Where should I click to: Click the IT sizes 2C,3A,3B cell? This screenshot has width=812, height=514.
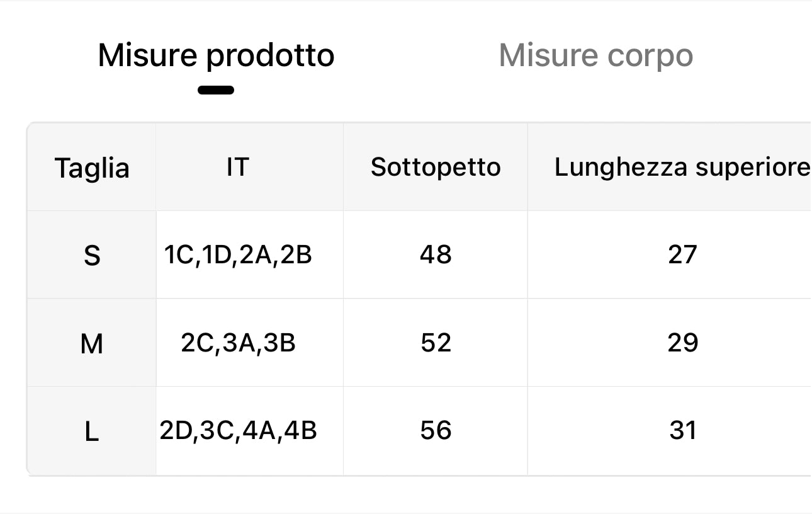tap(238, 343)
